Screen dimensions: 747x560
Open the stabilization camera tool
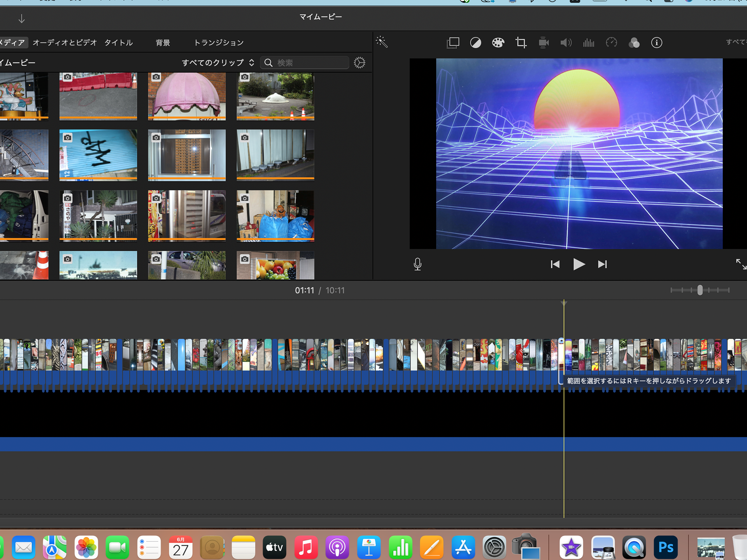click(x=544, y=43)
